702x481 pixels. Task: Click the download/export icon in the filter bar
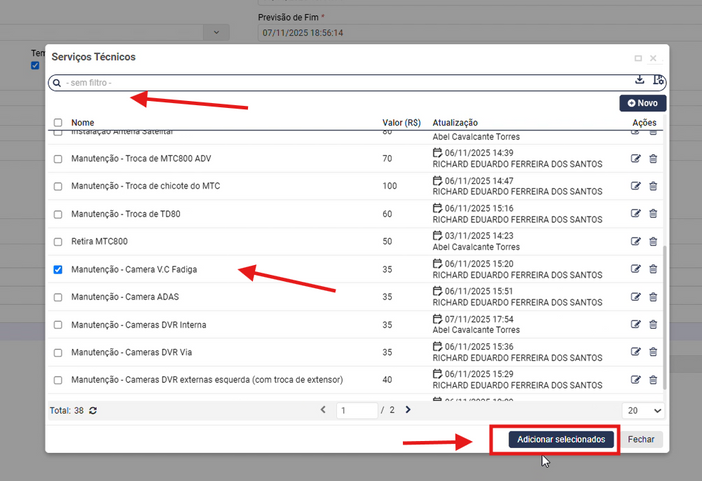640,80
